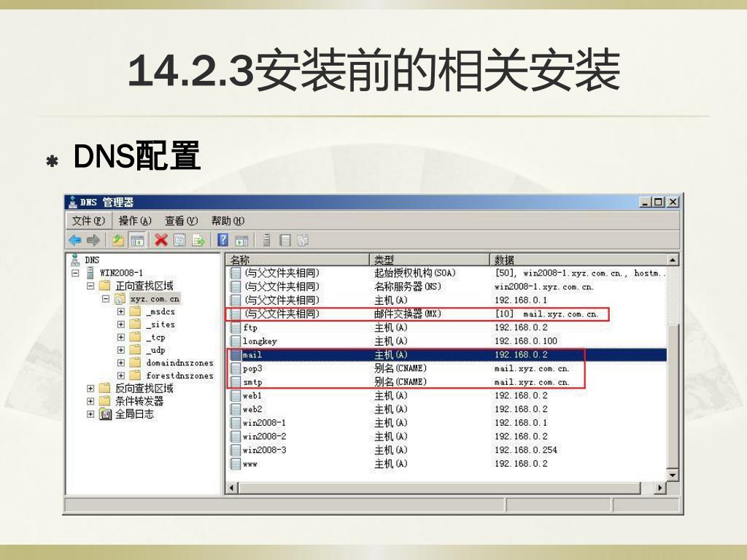Viewport: 747px width, 560px height.
Task: Collapse the 正向查找区域 node
Action: (90, 286)
